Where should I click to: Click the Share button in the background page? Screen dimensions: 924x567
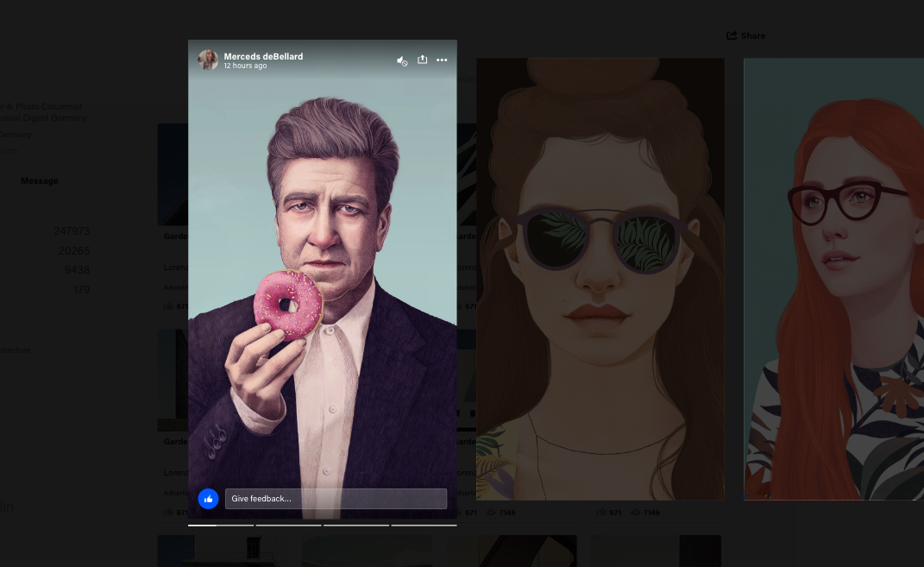(x=746, y=36)
